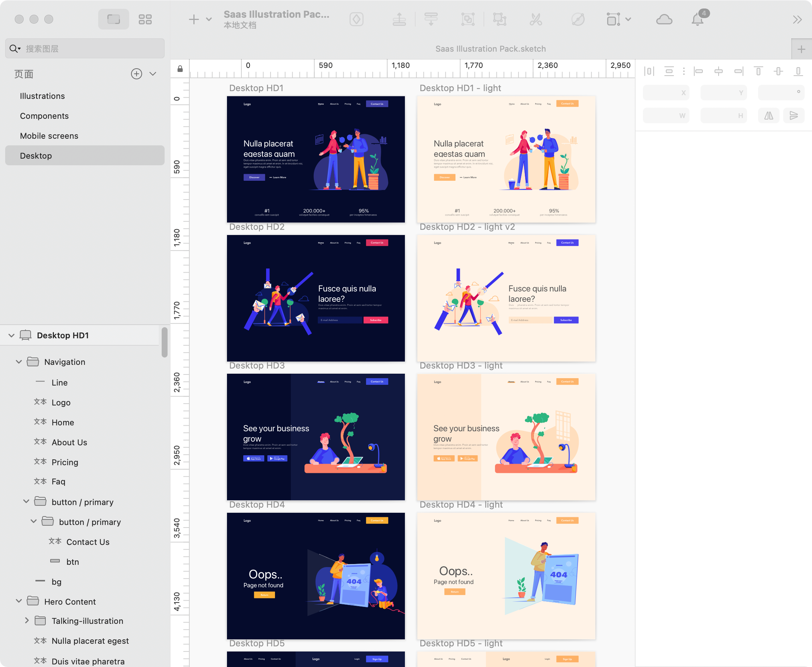Click the scissors tool icon

click(x=536, y=19)
